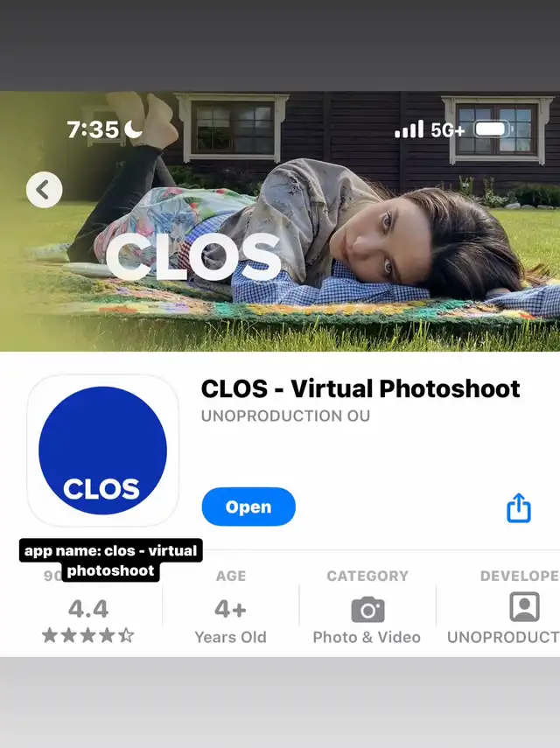Tap the developer person icon

pyautogui.click(x=524, y=607)
